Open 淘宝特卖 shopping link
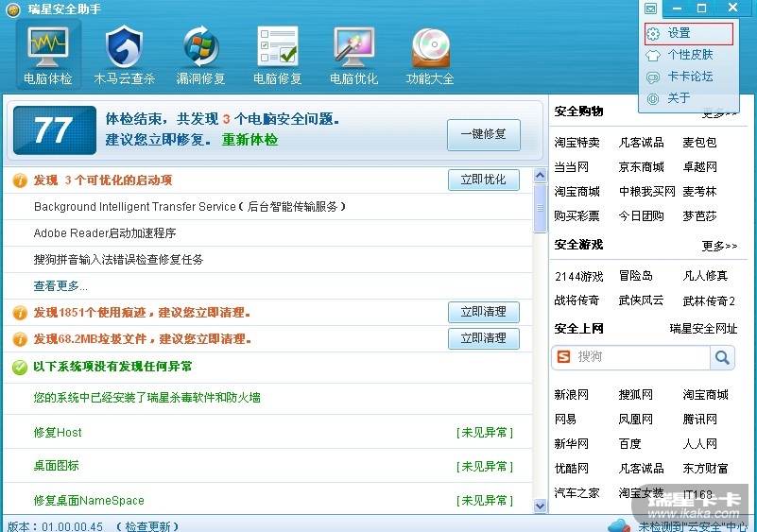The height and width of the screenshot is (532, 757). click(576, 143)
